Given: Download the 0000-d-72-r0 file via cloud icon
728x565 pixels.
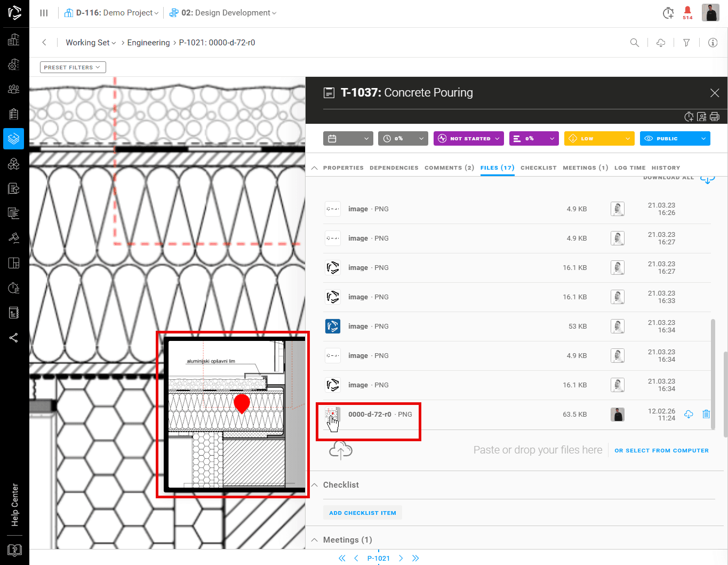Looking at the screenshot, I should (x=689, y=414).
